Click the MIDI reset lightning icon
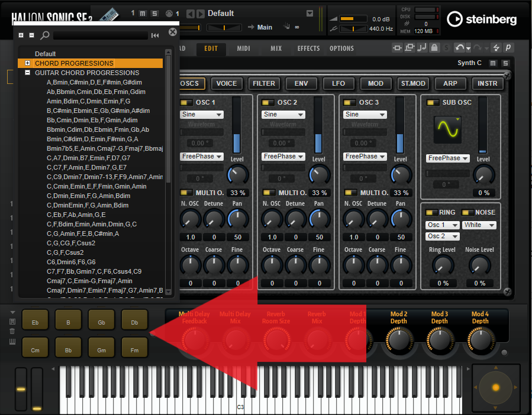The image size is (532, 415). point(496,48)
